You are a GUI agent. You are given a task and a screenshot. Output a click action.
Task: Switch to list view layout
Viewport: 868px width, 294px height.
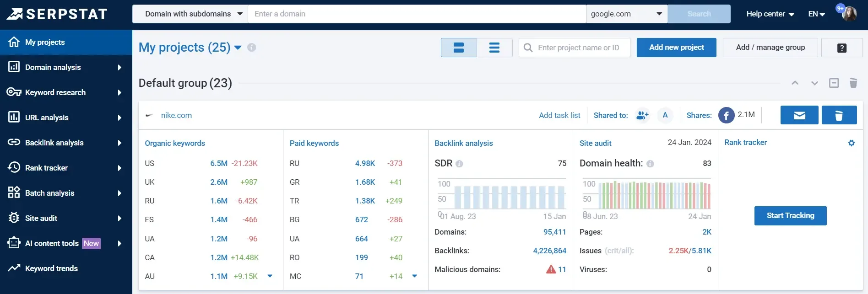[x=494, y=48]
